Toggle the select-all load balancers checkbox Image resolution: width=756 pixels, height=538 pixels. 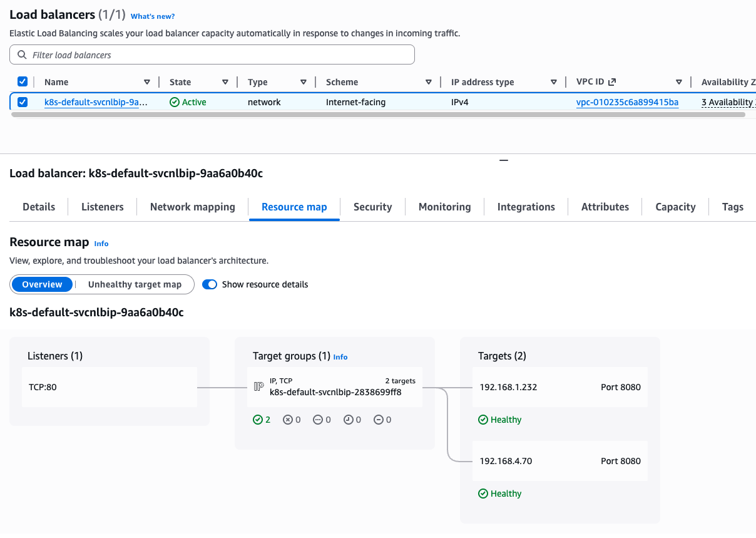(23, 82)
